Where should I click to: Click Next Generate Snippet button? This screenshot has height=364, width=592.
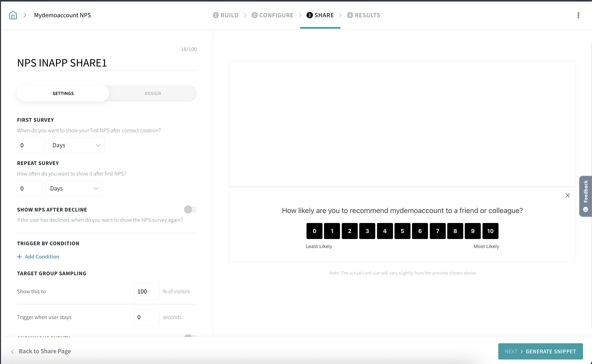[540, 351]
